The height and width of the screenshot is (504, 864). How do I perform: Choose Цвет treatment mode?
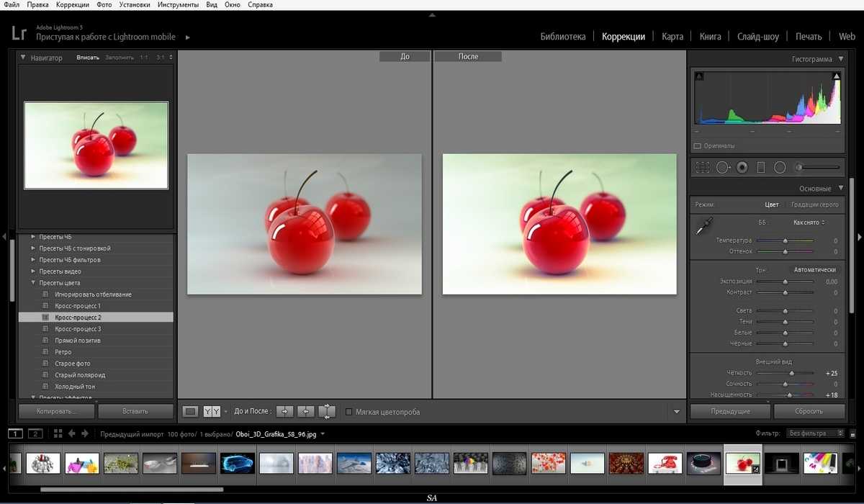(x=771, y=204)
